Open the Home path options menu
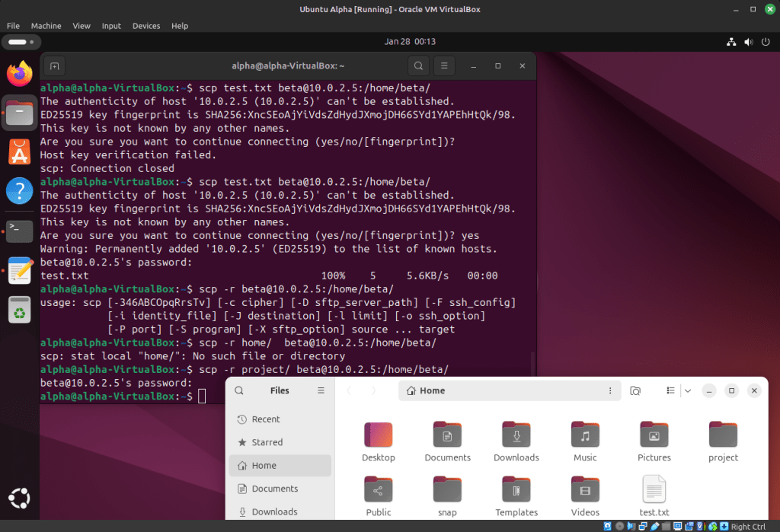This screenshot has height=532, width=780. [610, 390]
